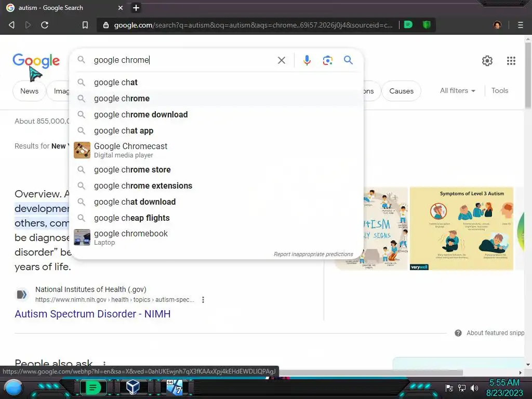Open the Action Center flag tray icon
Image resolution: width=532 pixels, height=399 pixels.
tap(449, 388)
